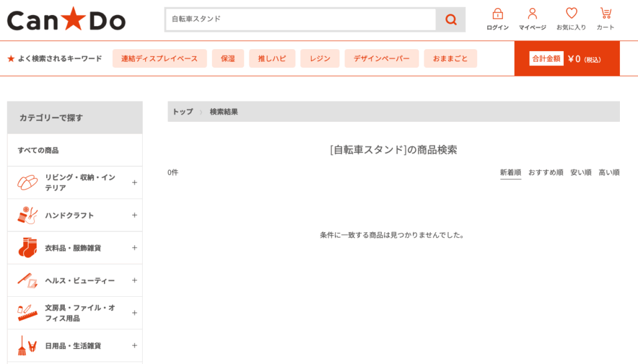Click the 文房具・ファイル ruler icon
Viewport: 638px width, 364px height.
coord(27,313)
